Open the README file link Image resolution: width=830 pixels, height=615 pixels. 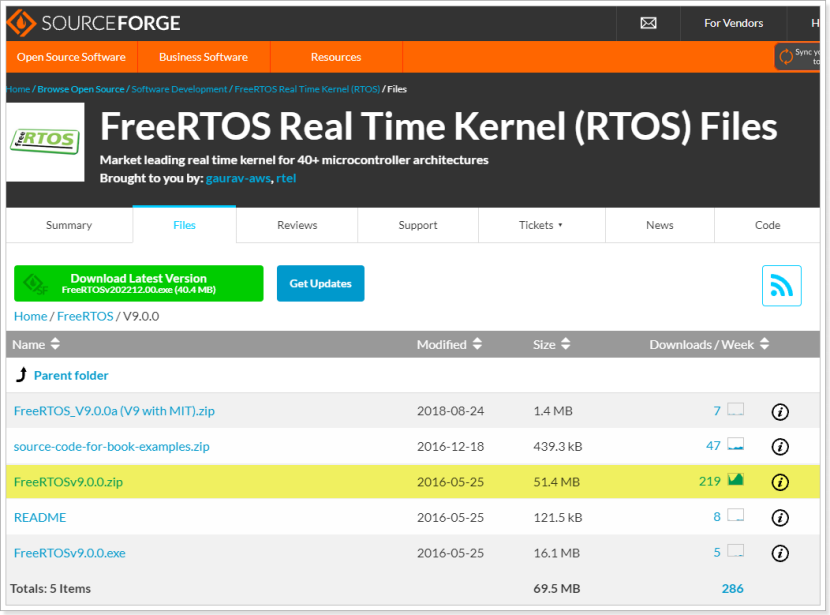pos(40,517)
